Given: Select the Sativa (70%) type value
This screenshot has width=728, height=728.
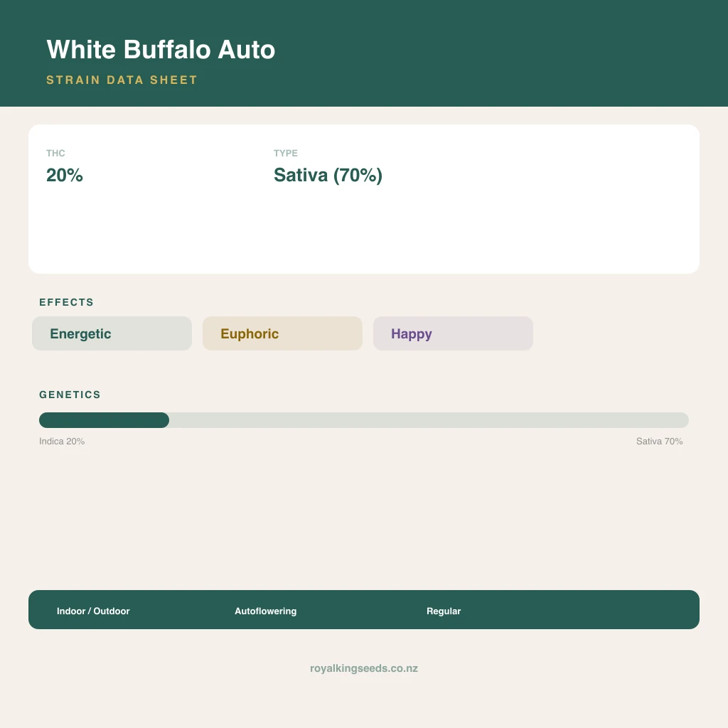Looking at the screenshot, I should [x=328, y=175].
